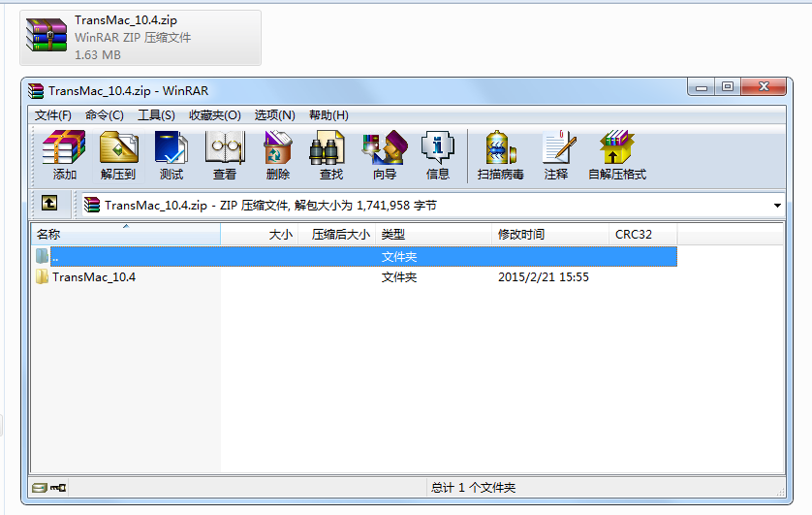
Task: Start 扫描病毒 (Virus Scan)
Action: point(501,155)
